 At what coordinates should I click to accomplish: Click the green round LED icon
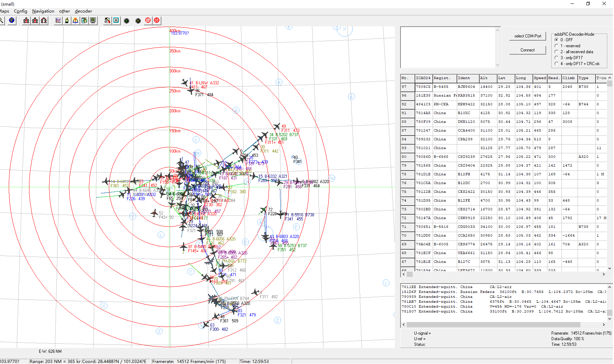[x=127, y=21]
